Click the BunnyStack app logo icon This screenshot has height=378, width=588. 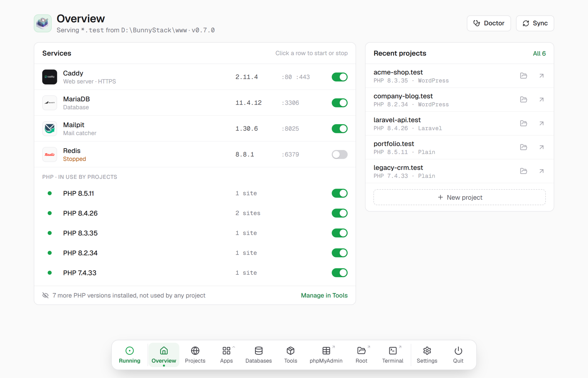[43, 23]
